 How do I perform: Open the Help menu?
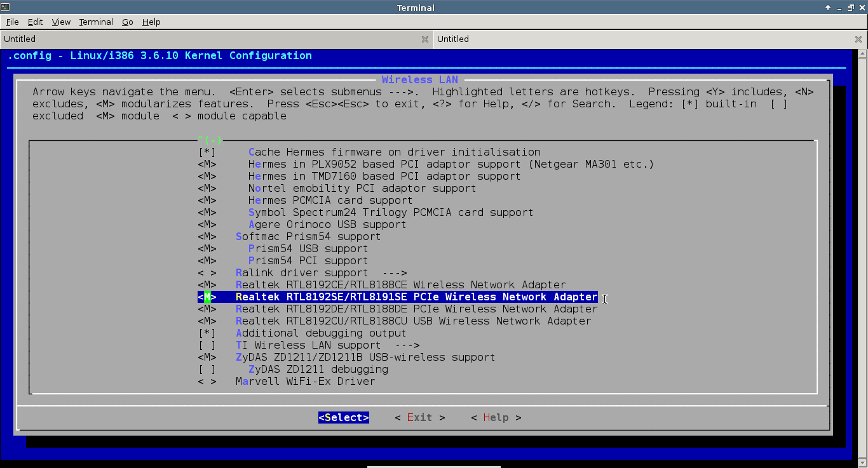pos(151,22)
